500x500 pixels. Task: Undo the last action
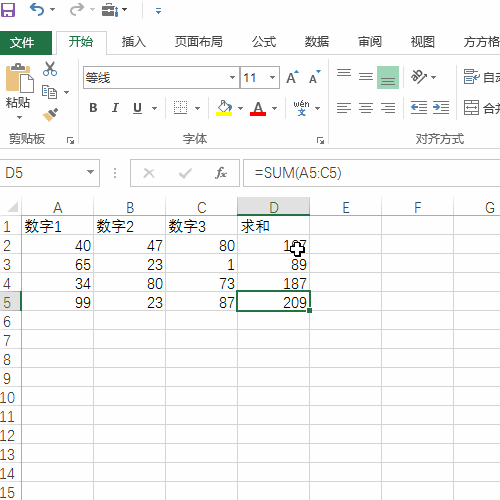[37, 10]
